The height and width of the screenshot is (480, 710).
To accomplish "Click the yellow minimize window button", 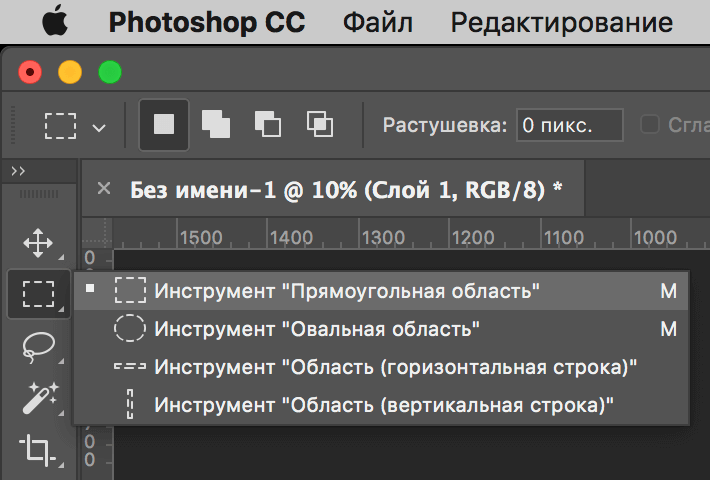I will coord(70,72).
